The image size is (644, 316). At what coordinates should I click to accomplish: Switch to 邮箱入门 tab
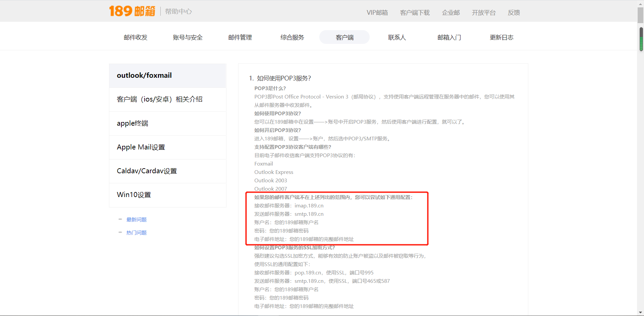pyautogui.click(x=449, y=37)
